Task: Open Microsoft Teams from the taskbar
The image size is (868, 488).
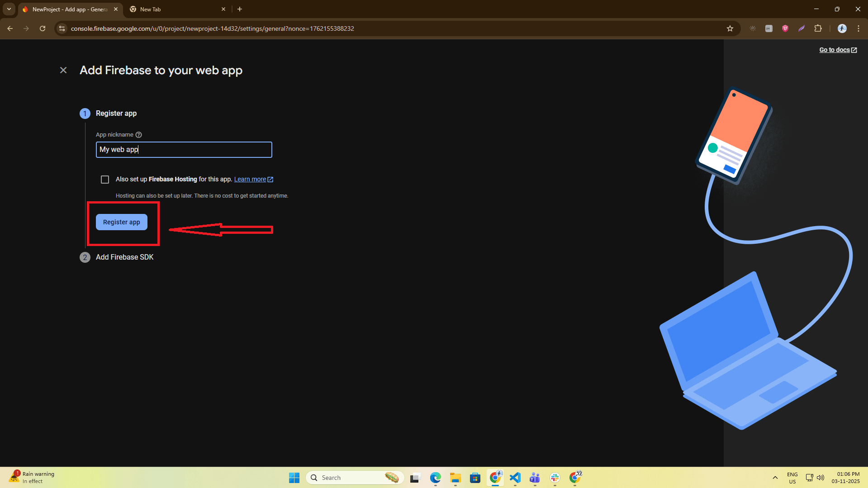Action: pyautogui.click(x=535, y=478)
